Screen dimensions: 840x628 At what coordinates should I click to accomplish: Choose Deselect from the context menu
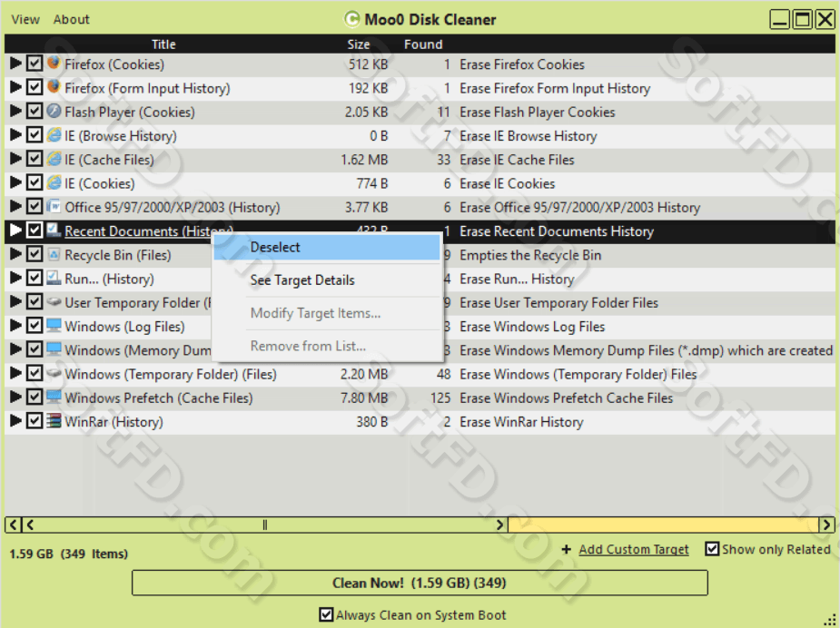coord(327,248)
